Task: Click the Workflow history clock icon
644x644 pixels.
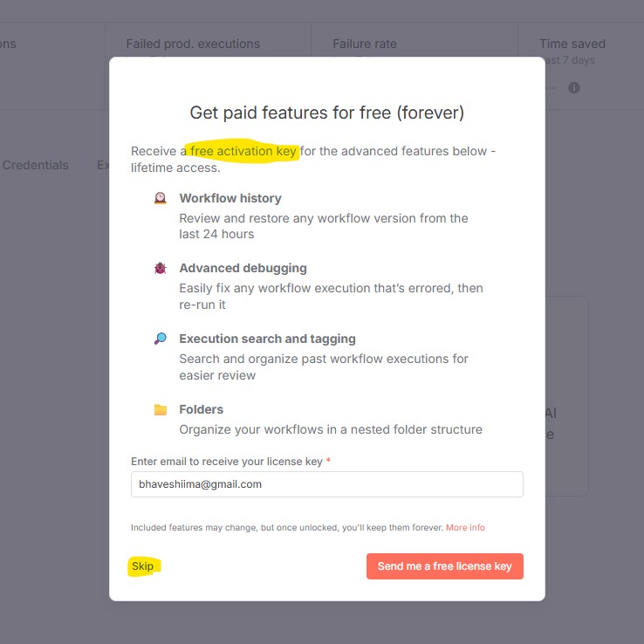Action: coord(161,198)
